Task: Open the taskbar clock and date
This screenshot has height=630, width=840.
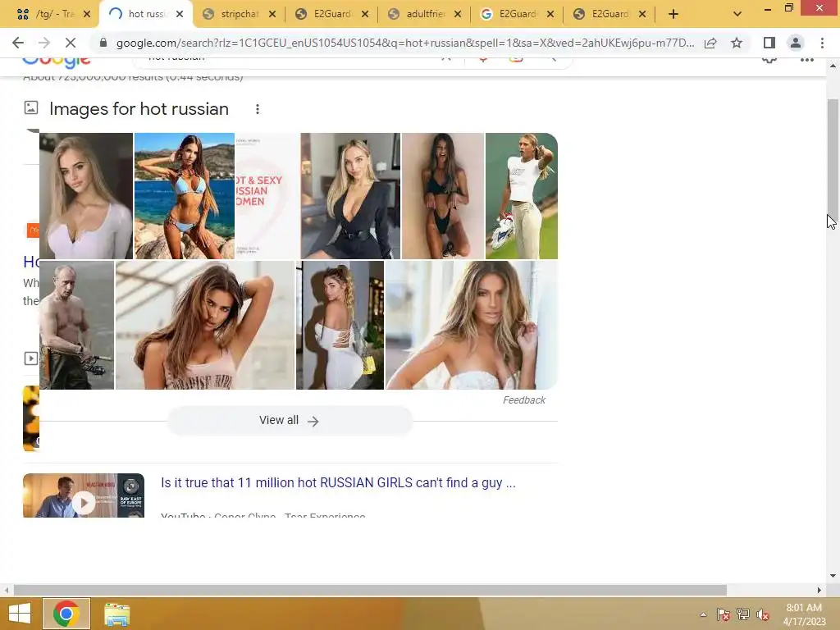Action: pos(804,614)
